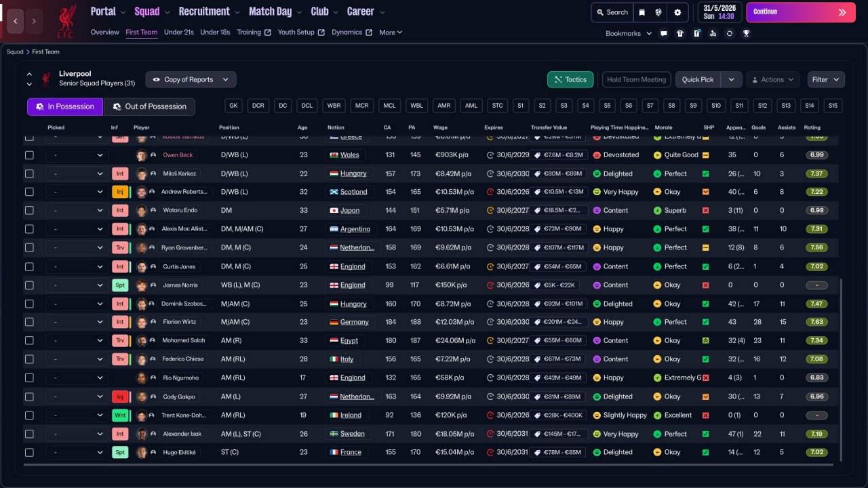This screenshot has height=488, width=868.
Task: Select the checkbox for Hugo Ekitiké row
Action: click(x=29, y=452)
